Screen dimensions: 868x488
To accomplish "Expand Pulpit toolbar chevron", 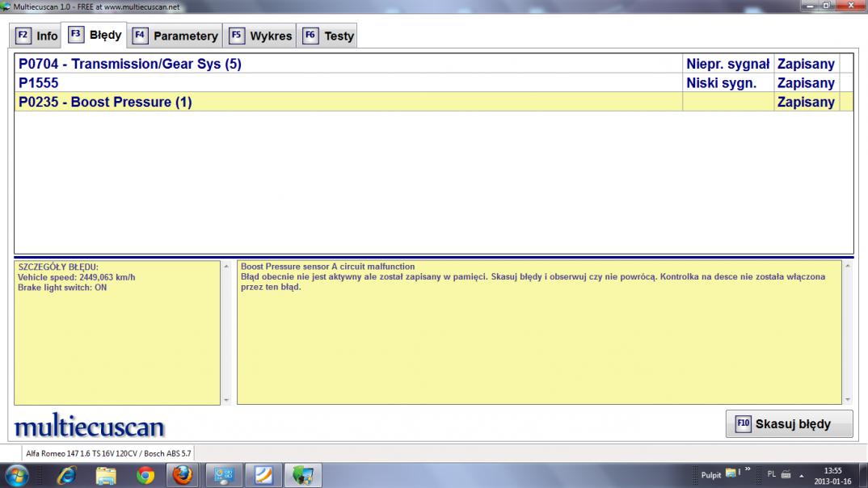I will (x=748, y=469).
